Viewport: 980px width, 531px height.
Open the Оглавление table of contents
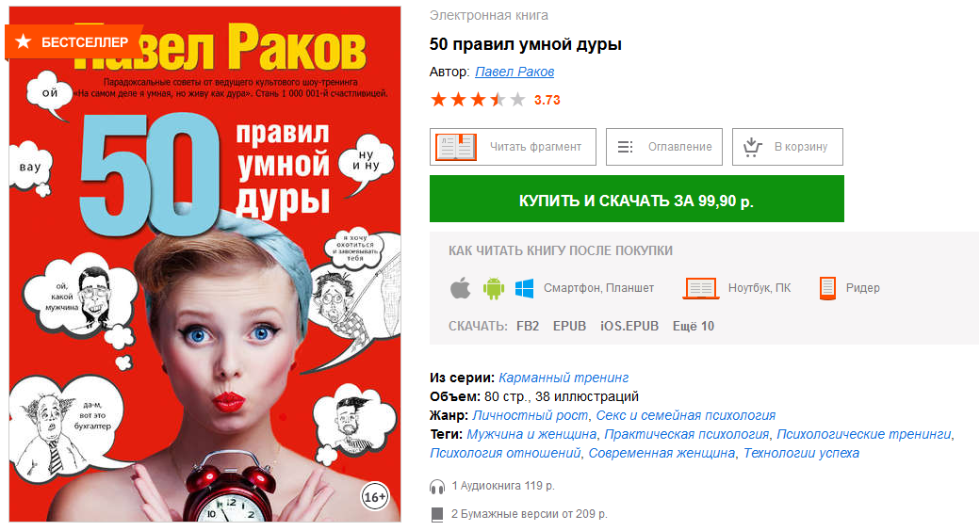click(x=663, y=147)
